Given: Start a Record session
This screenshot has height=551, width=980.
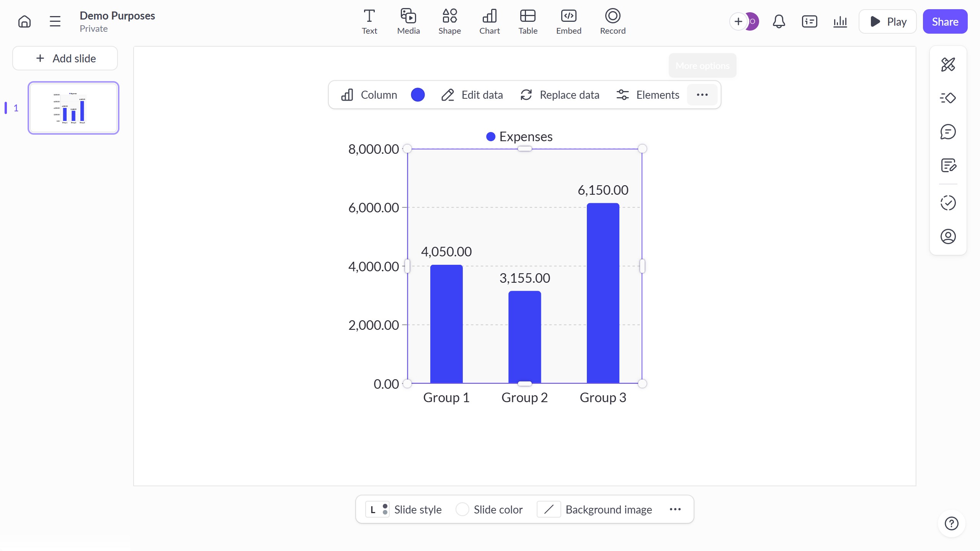Looking at the screenshot, I should pos(612,21).
